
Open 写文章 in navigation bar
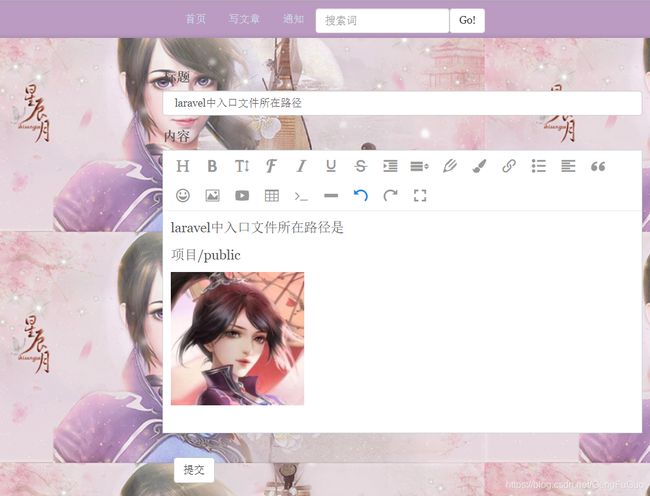coord(244,19)
